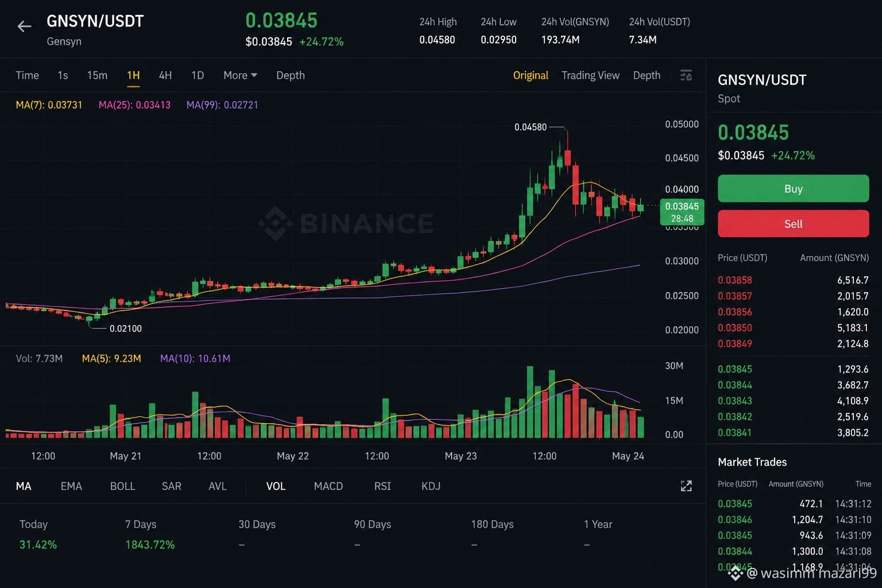Enable the BOLL indicator

pyautogui.click(x=122, y=486)
